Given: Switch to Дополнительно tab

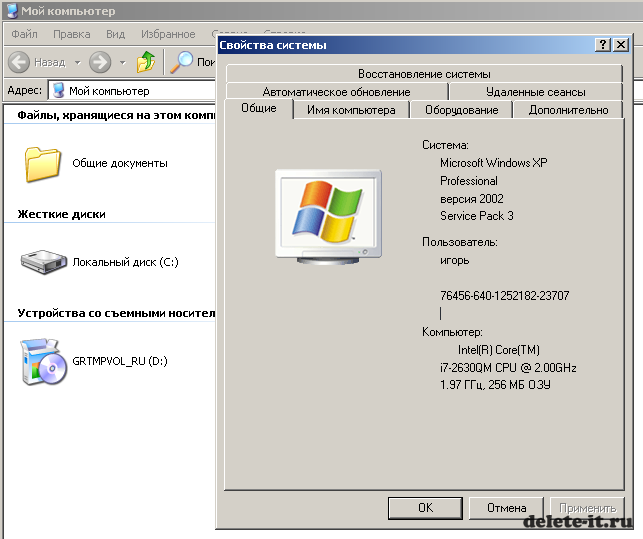Looking at the screenshot, I should pos(568,110).
